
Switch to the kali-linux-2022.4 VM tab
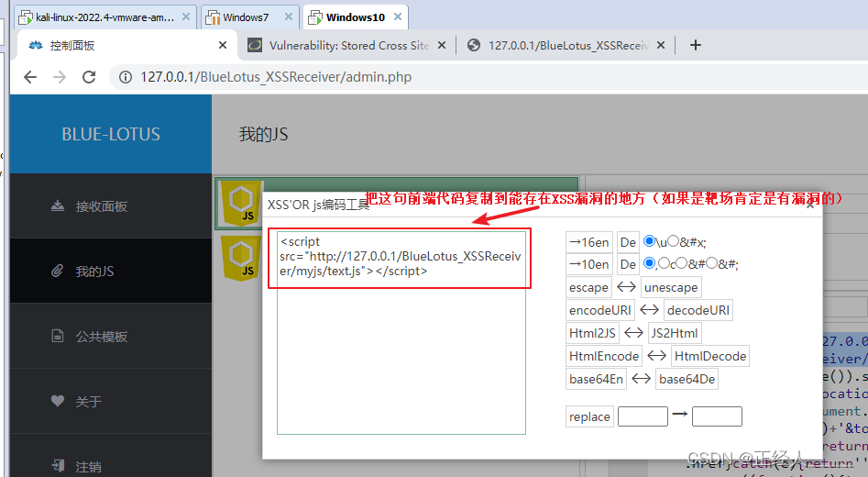pyautogui.click(x=104, y=17)
